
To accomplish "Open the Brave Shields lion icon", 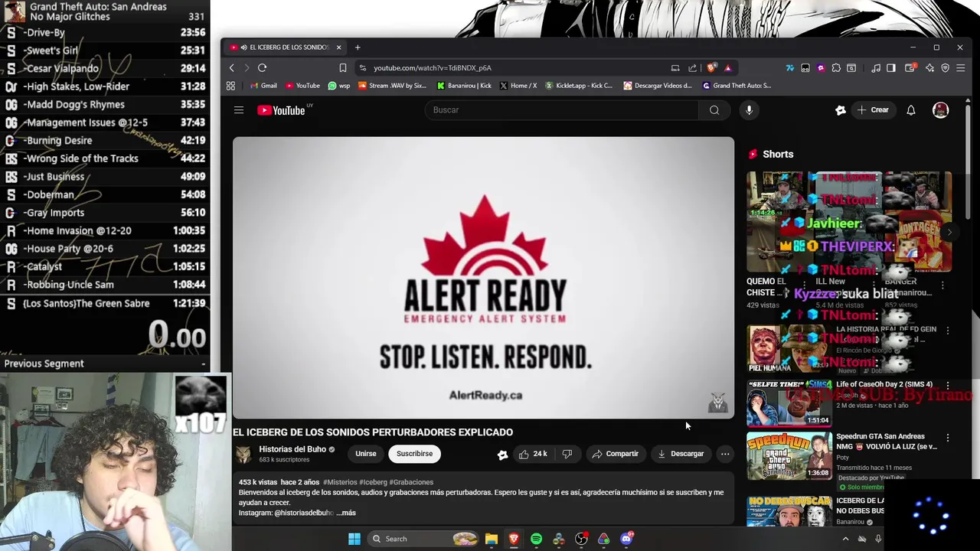I will tap(712, 67).
